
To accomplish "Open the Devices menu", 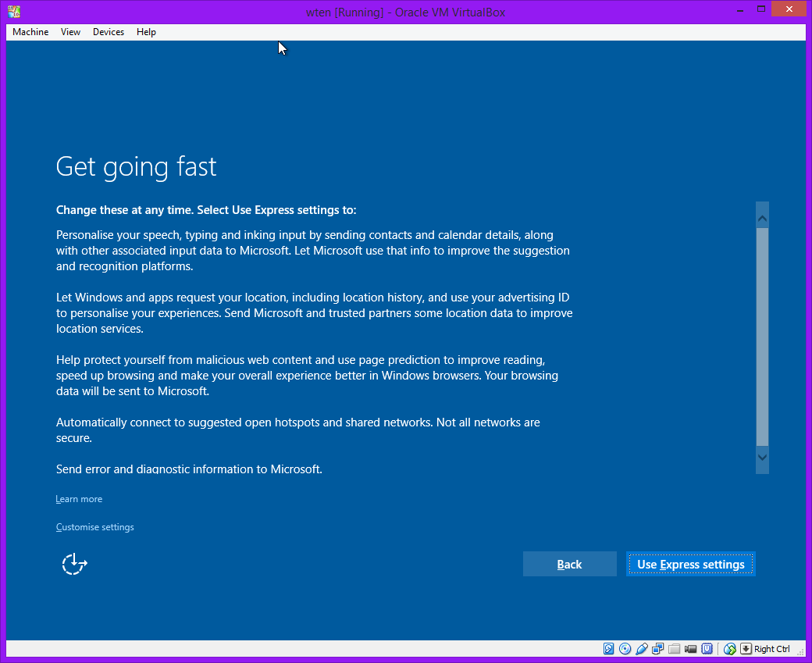I will tap(108, 32).
